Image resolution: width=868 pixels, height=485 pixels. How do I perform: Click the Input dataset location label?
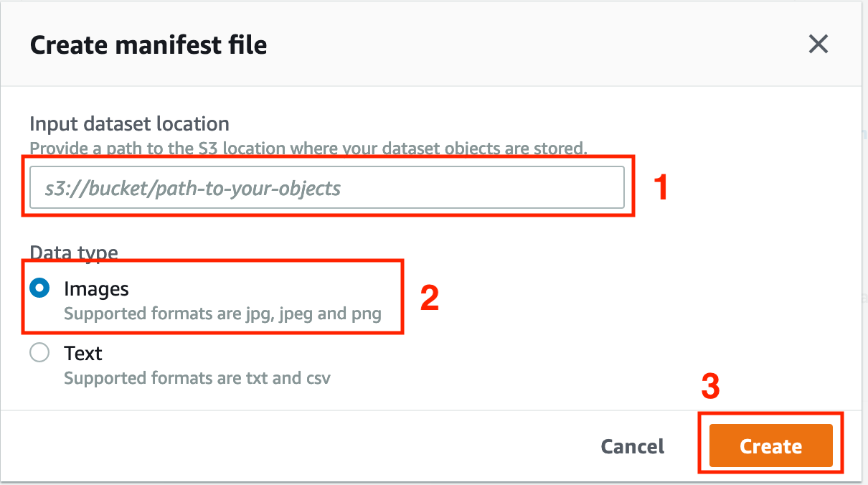click(130, 123)
